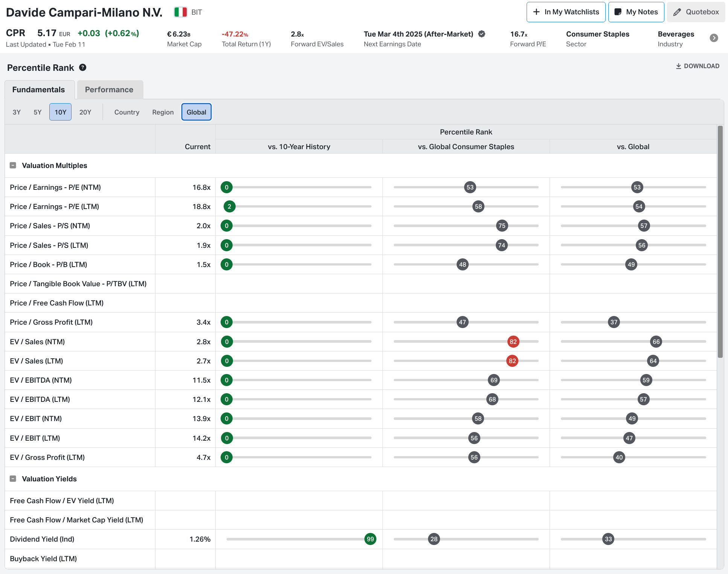Click the vs. Global Consumer Staples column header
Image resolution: width=728 pixels, height=574 pixels.
(466, 147)
